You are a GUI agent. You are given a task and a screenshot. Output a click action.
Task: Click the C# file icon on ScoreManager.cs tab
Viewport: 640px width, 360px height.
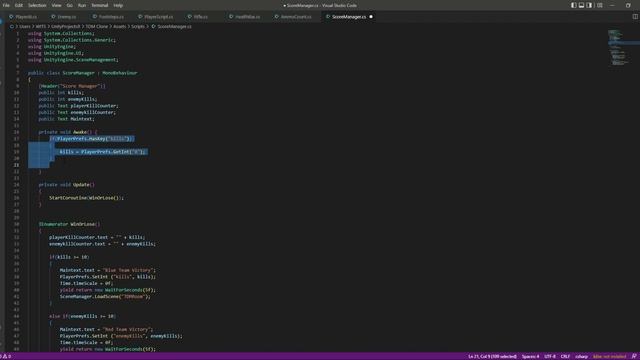(x=327, y=17)
